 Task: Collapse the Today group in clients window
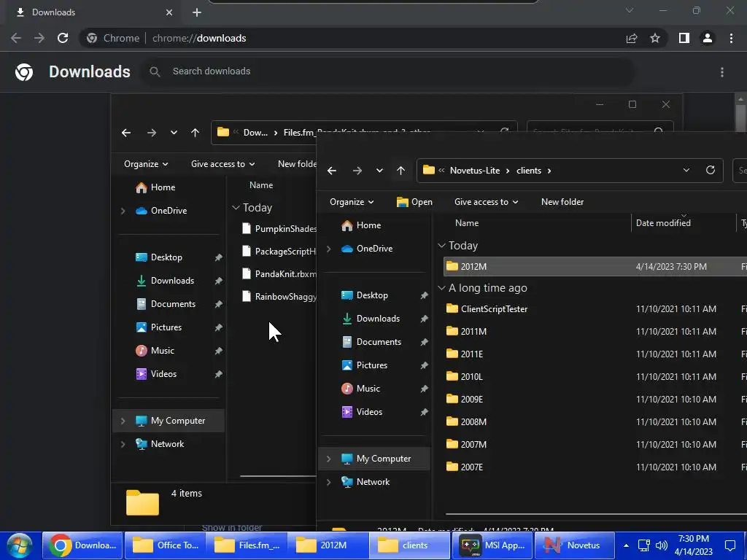pyautogui.click(x=441, y=246)
